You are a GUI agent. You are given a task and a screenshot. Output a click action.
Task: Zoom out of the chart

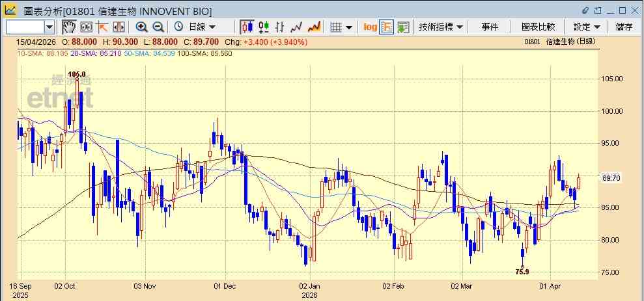[x=158, y=27]
